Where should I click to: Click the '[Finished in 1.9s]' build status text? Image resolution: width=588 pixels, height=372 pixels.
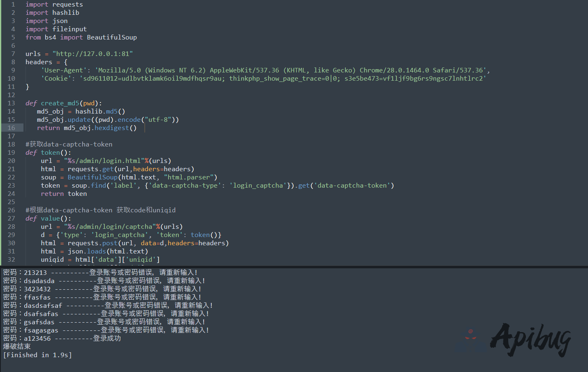point(37,355)
